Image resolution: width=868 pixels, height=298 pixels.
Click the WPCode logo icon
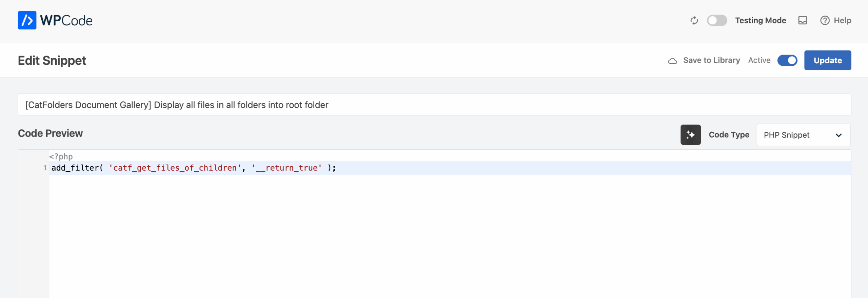click(27, 20)
